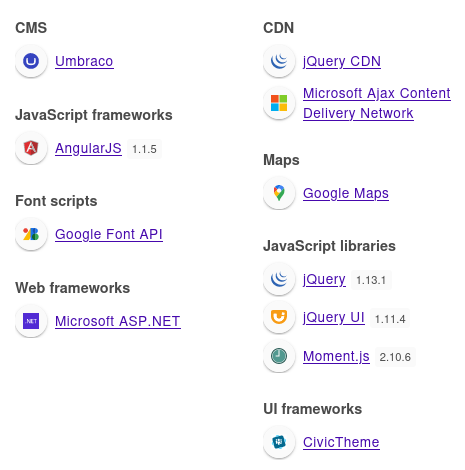This screenshot has height=470, width=465.
Task: Open the jQuery CDN link
Action: pos(342,61)
